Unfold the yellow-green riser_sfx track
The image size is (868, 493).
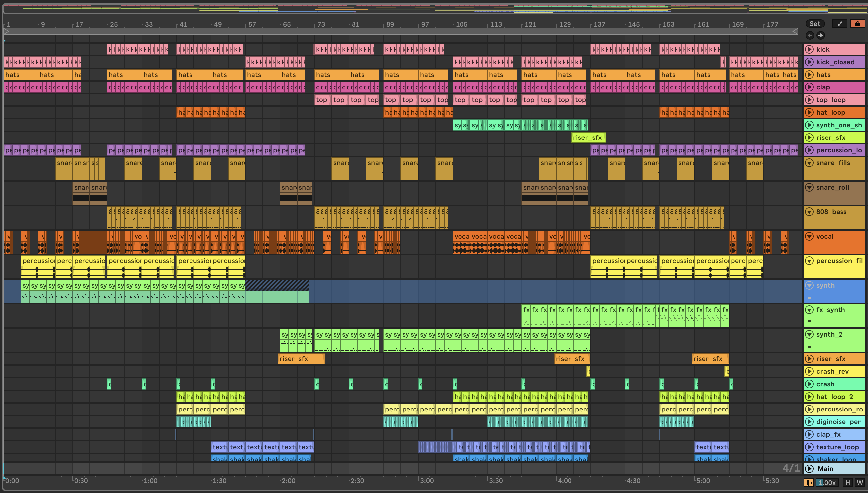(x=809, y=137)
